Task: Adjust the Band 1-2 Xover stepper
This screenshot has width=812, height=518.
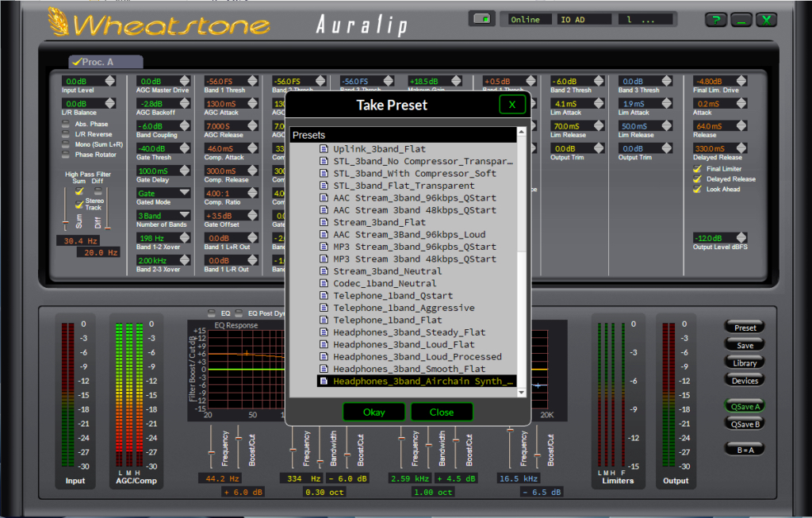Action: click(x=185, y=238)
